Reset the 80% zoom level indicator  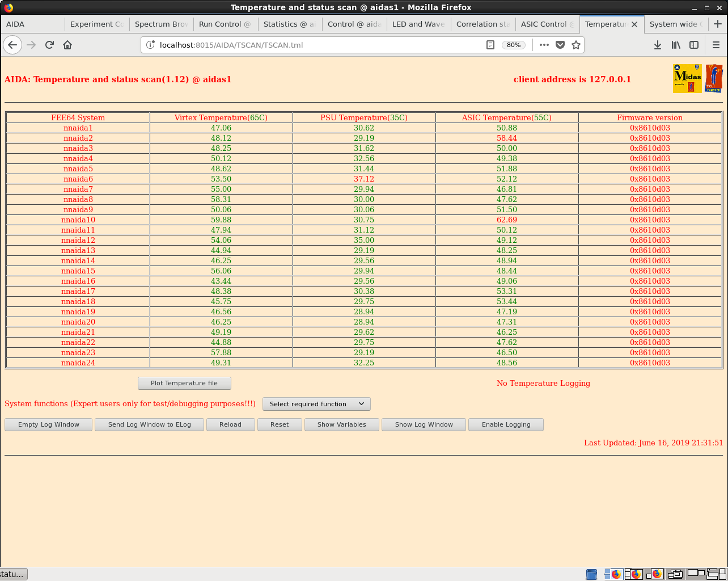pos(514,45)
